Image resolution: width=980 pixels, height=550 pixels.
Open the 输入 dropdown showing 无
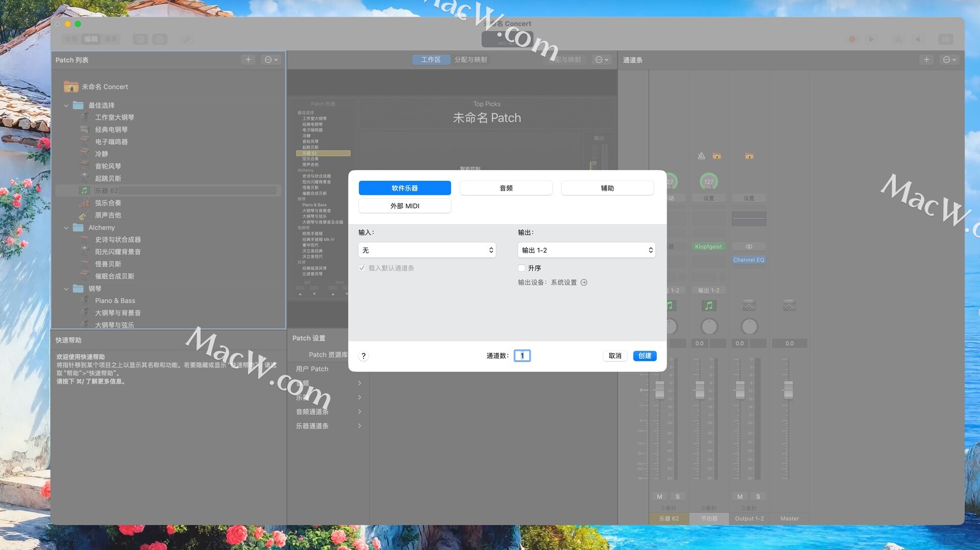tap(427, 250)
